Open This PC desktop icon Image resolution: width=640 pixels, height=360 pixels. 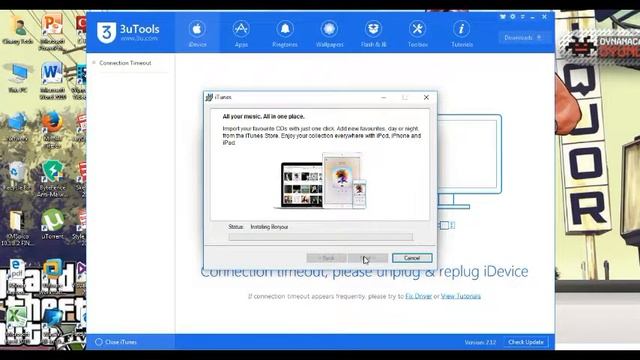tap(18, 78)
